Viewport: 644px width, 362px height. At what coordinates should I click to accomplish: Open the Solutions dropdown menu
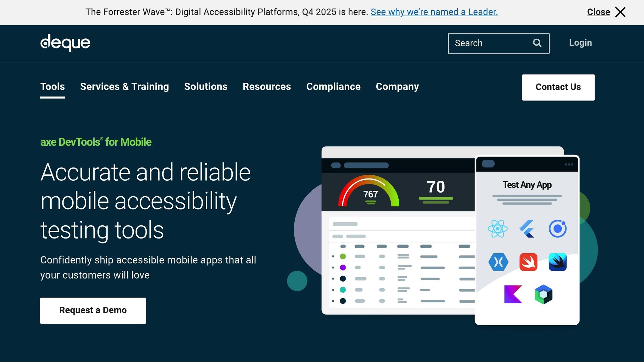205,87
